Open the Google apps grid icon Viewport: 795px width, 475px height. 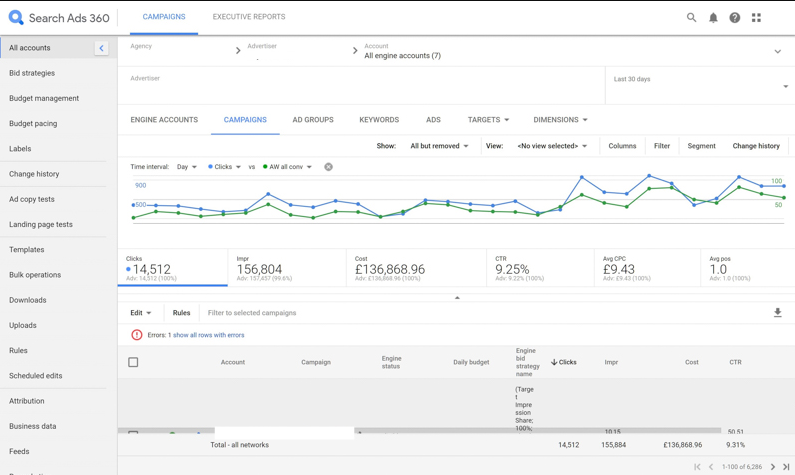pos(756,18)
